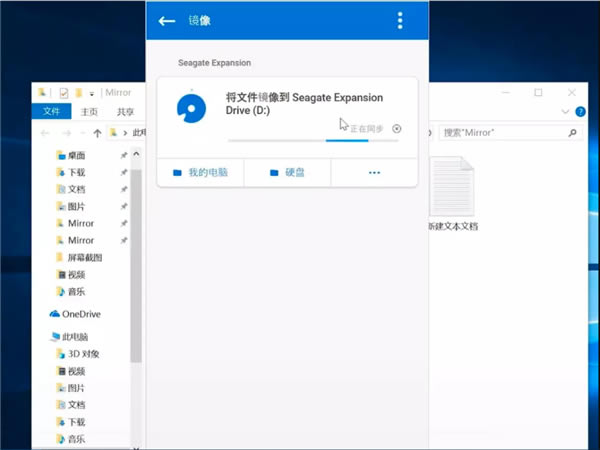Click the new folder icon in Explorer's title bar
600x450 pixels.
79,93
